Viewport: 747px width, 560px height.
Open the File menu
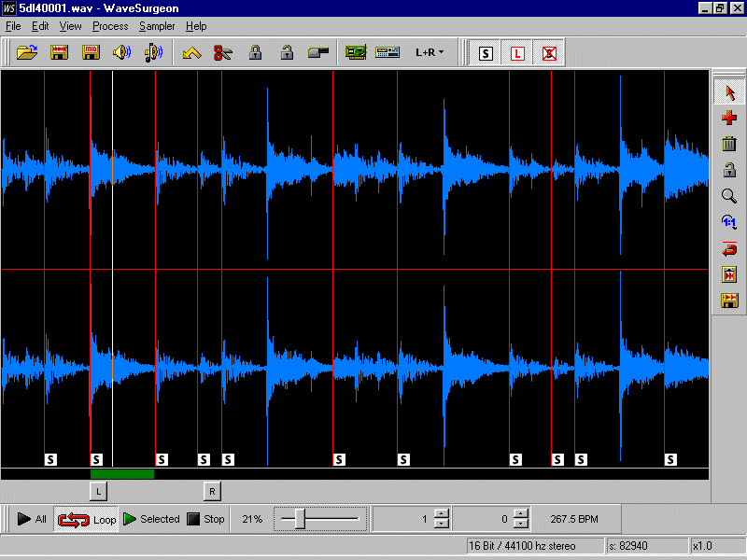click(x=13, y=26)
